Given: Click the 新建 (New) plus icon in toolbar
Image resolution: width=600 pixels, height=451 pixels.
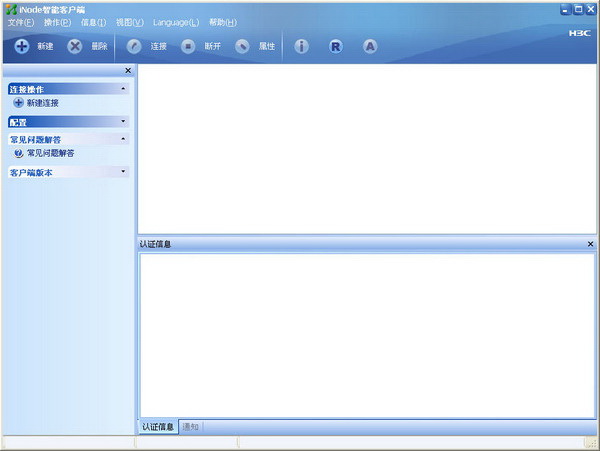Looking at the screenshot, I should point(22,46).
